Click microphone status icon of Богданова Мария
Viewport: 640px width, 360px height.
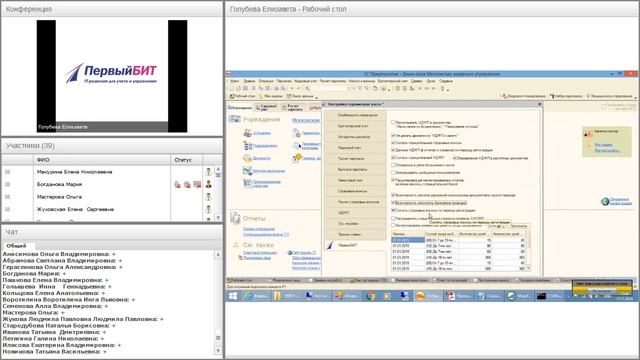tap(178, 184)
